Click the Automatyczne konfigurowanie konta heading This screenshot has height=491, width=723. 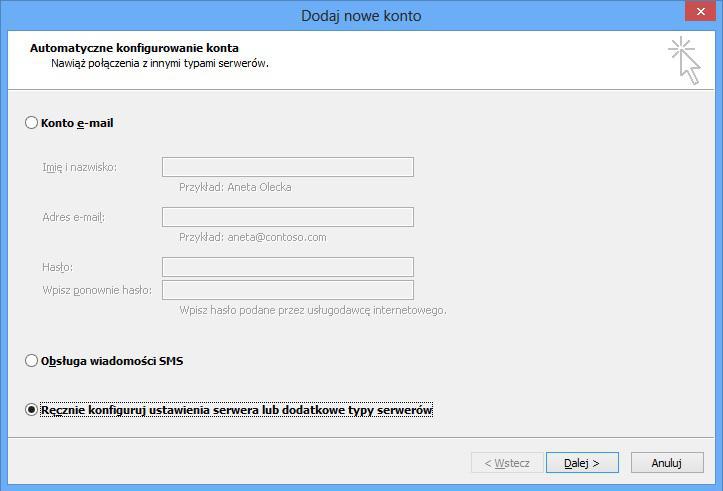click(x=134, y=48)
